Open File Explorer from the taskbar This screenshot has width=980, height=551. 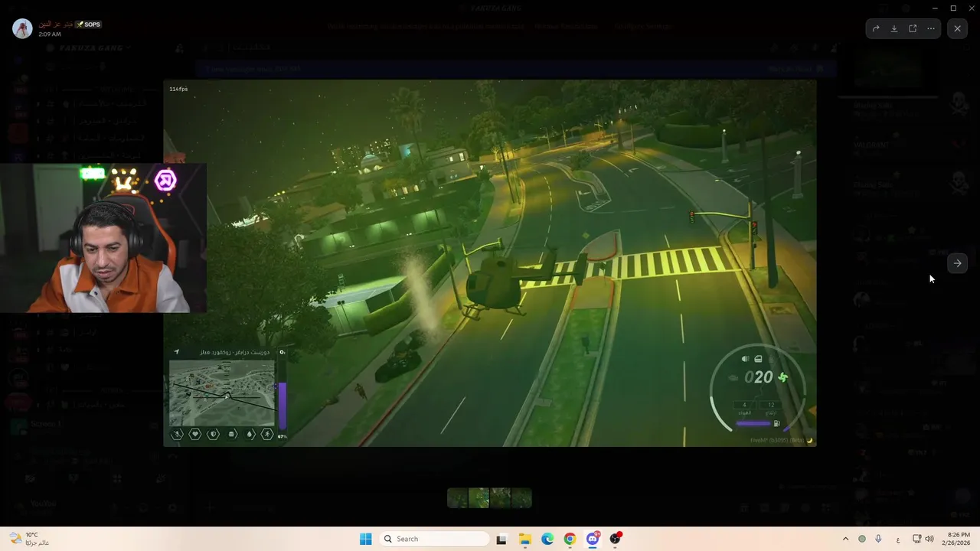point(525,539)
